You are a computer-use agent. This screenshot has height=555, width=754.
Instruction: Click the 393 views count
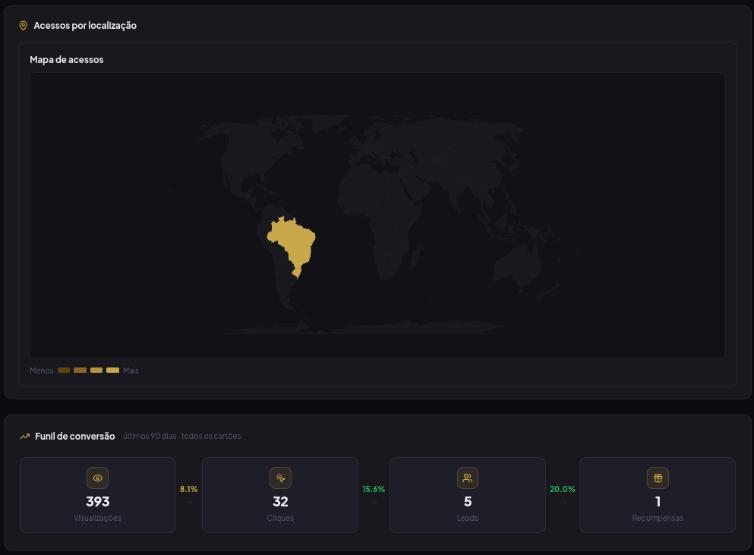(x=98, y=502)
